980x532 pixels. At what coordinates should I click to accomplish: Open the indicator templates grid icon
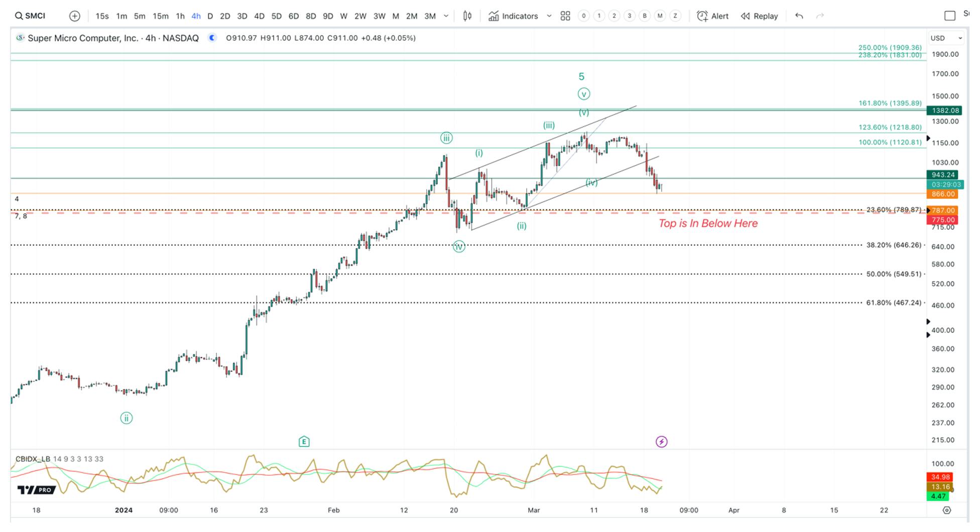coord(565,16)
